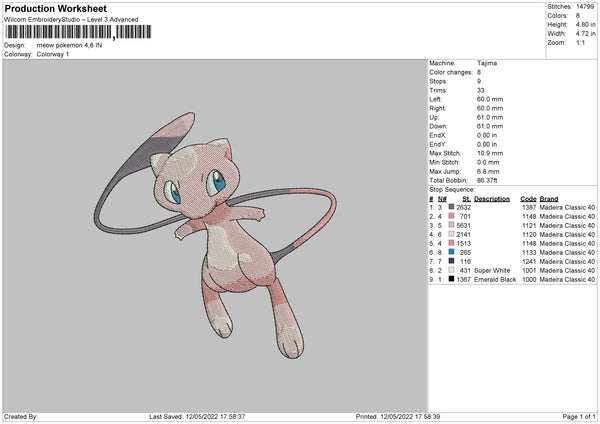Screen dimensions: 600x424
Task: Click the 'Color changes:' label
Action: [x=451, y=72]
